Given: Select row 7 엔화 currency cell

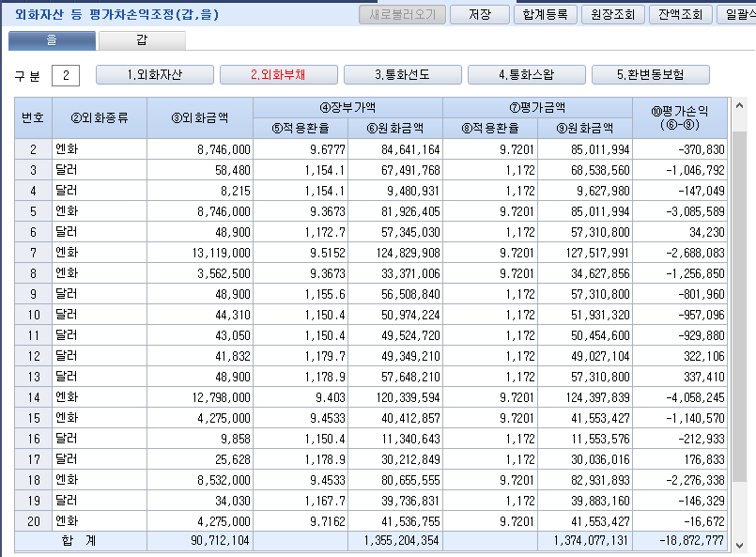Looking at the screenshot, I should pos(100,253).
